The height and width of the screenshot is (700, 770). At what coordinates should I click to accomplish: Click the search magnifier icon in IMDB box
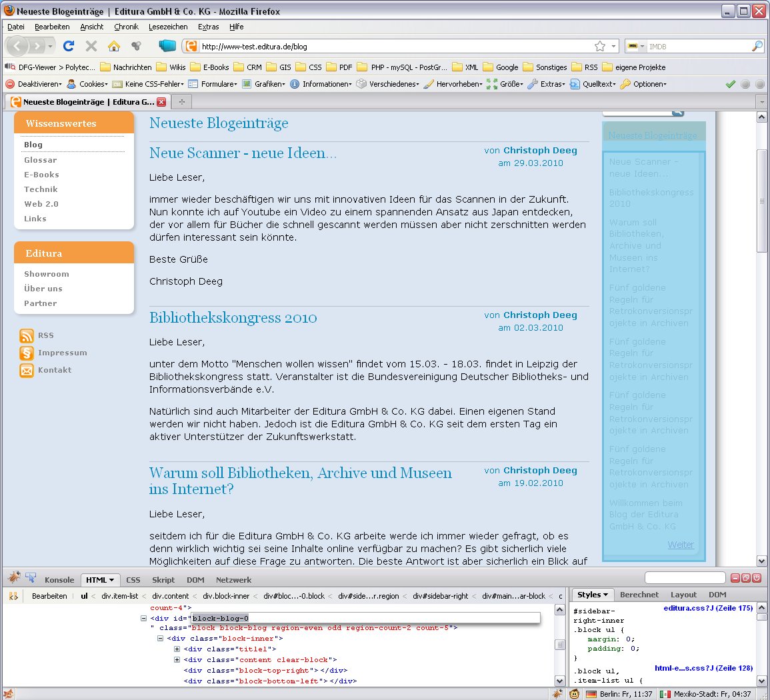pos(757,47)
